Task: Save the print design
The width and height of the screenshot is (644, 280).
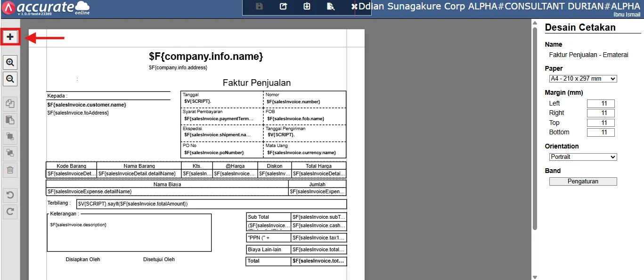Action: (x=260, y=7)
